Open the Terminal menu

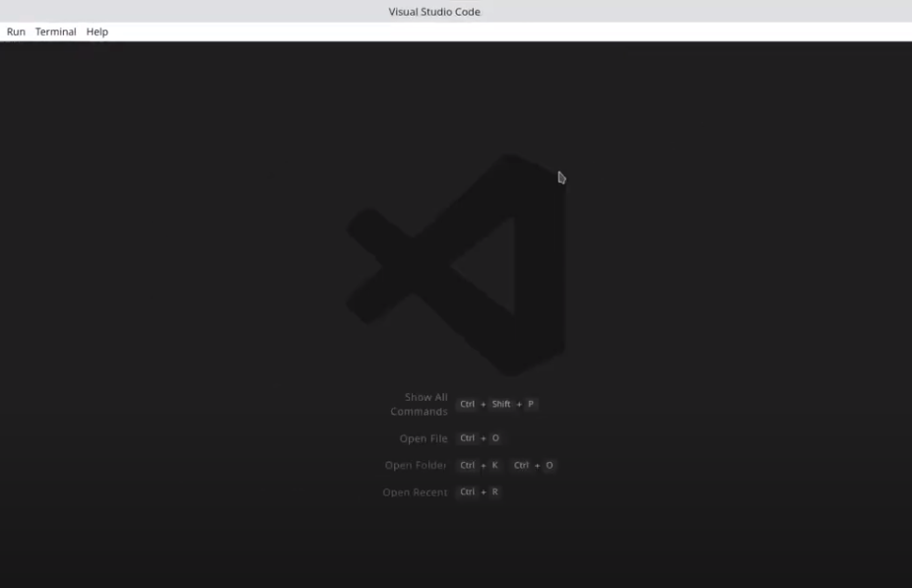point(55,32)
